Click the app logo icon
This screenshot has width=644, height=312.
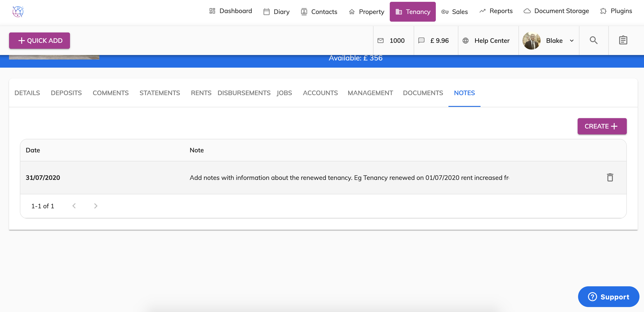[x=18, y=11]
